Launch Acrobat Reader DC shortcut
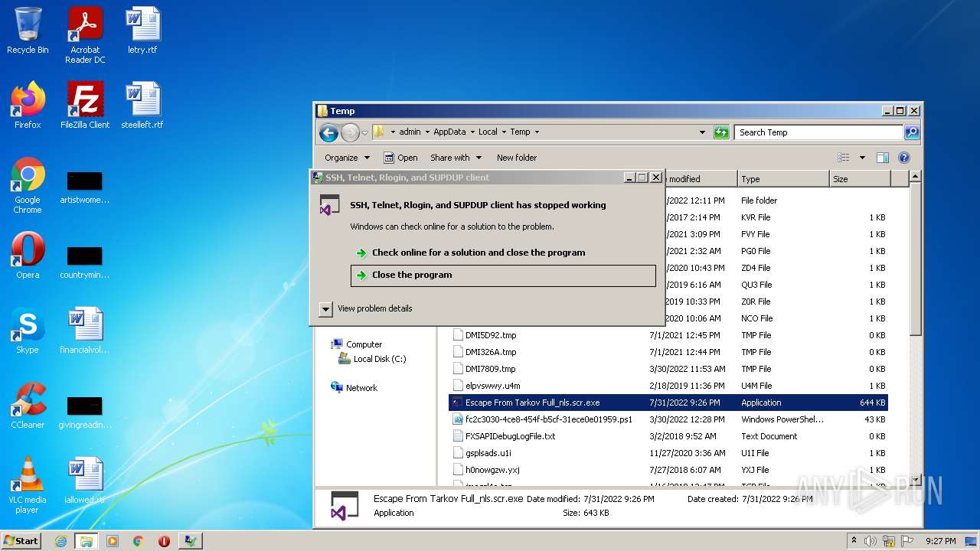The height and width of the screenshot is (551, 980). pos(85,35)
